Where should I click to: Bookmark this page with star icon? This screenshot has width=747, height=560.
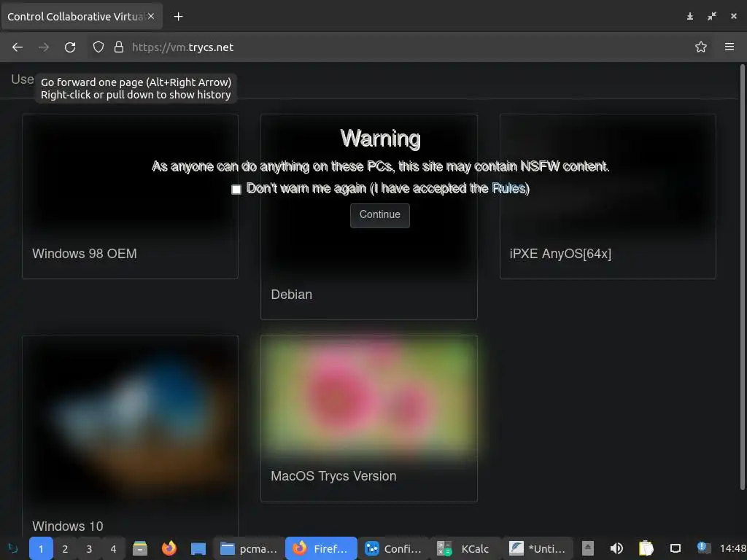tap(701, 47)
